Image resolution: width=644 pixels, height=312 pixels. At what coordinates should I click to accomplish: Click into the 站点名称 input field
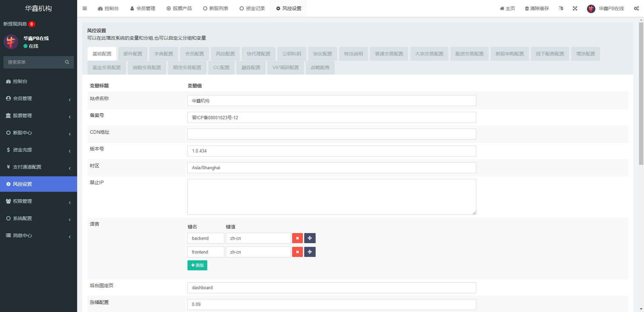coord(332,101)
